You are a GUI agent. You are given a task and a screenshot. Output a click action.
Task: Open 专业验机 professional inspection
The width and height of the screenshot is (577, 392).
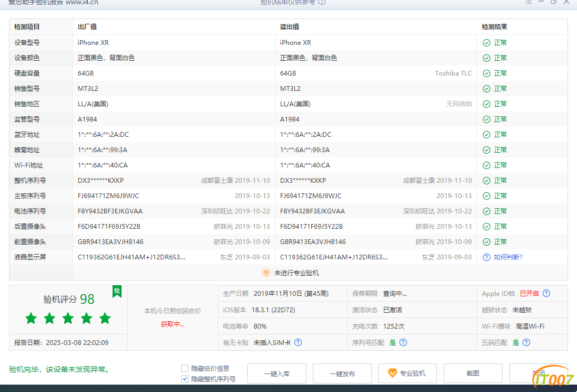coord(408,373)
